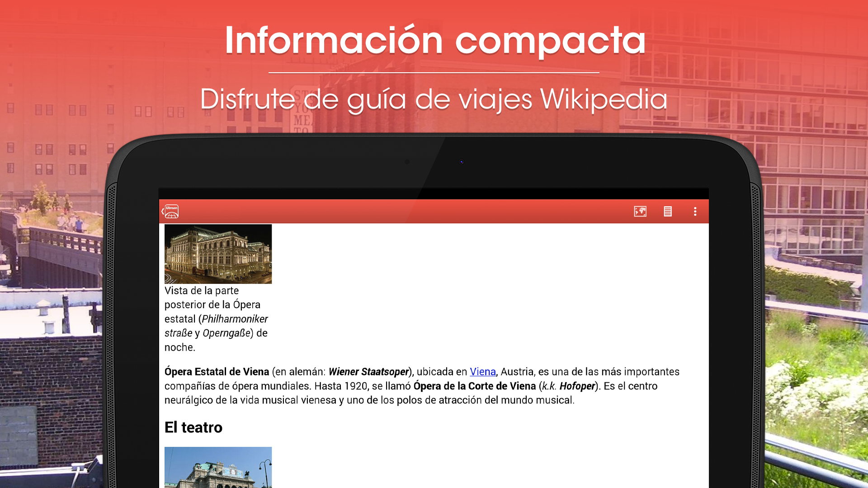Select the caption text Vista de la parte

point(202,291)
